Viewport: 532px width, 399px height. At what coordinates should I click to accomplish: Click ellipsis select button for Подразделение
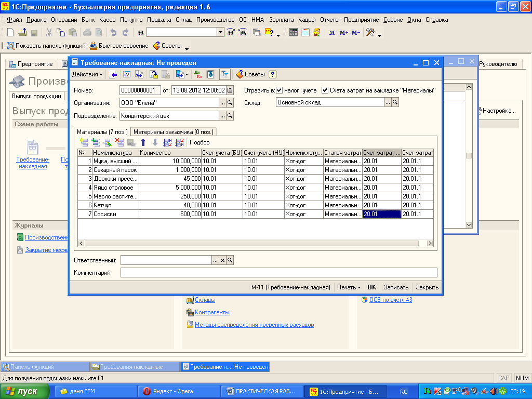click(222, 116)
